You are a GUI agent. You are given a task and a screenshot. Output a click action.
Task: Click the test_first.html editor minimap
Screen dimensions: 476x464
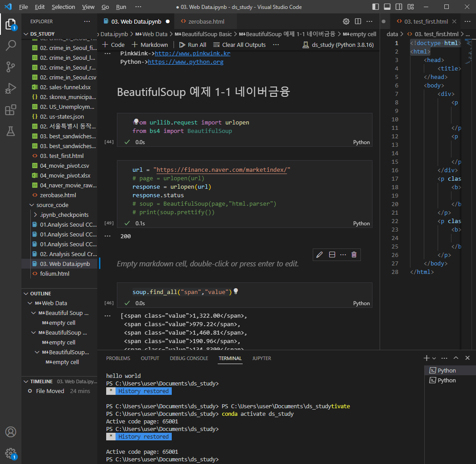469,52
